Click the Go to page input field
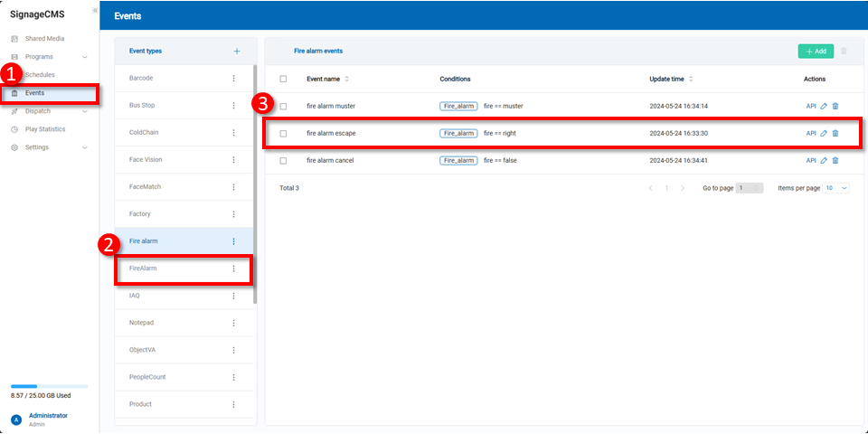This screenshot has width=868, height=434. (750, 188)
